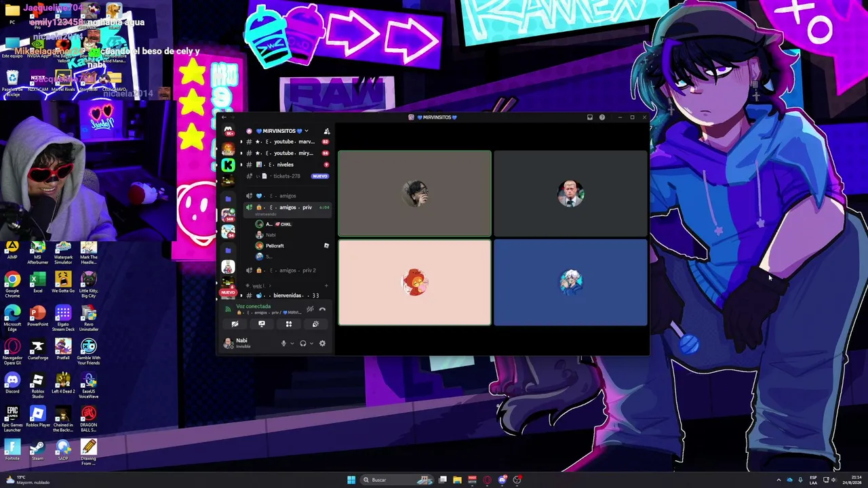Open Discord invite people icon beside MIRVINSITOS
Screen dimensions: 868x488
[x=326, y=131]
